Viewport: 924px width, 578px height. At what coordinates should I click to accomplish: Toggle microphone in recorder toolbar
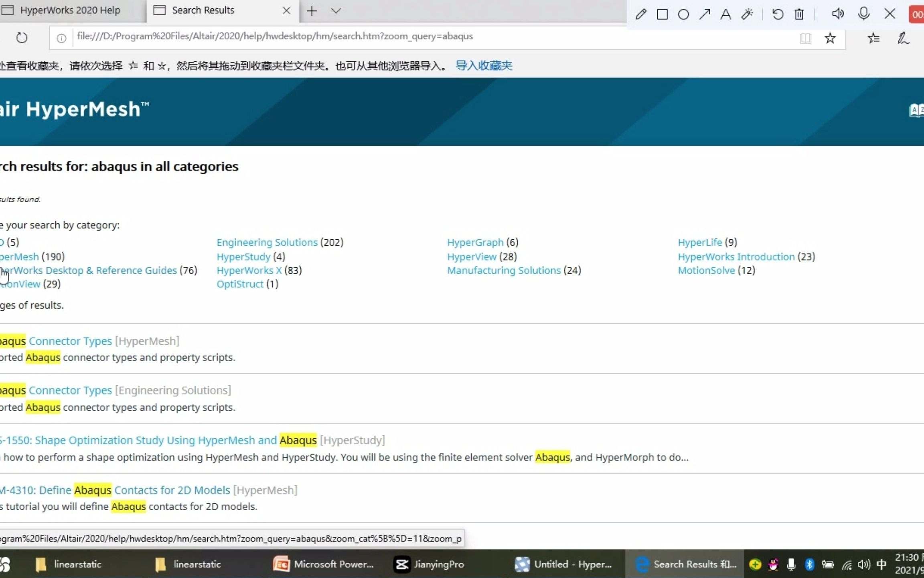pos(864,14)
